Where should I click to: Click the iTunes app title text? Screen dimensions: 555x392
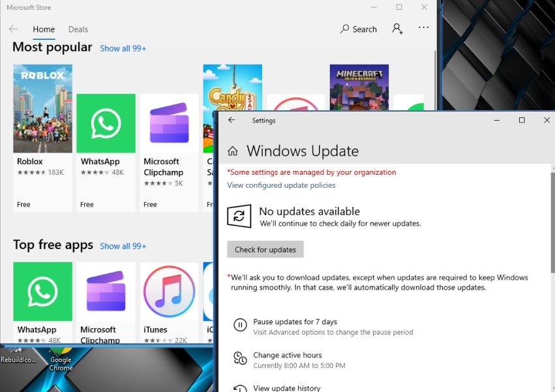155,329
